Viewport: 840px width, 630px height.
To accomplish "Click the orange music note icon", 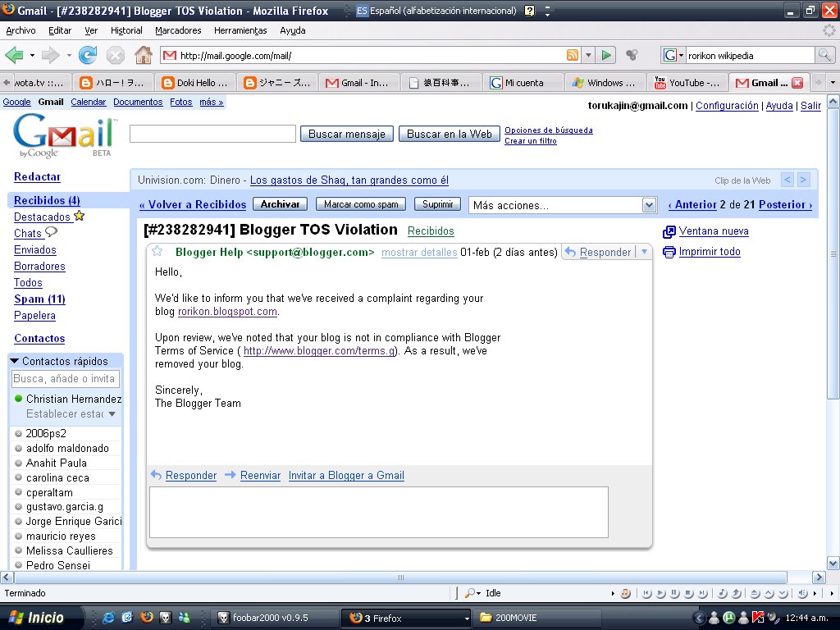I will point(625,593).
